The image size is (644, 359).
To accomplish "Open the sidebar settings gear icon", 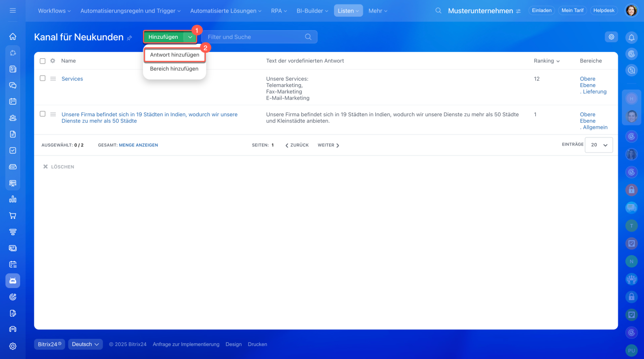I will pos(13,346).
